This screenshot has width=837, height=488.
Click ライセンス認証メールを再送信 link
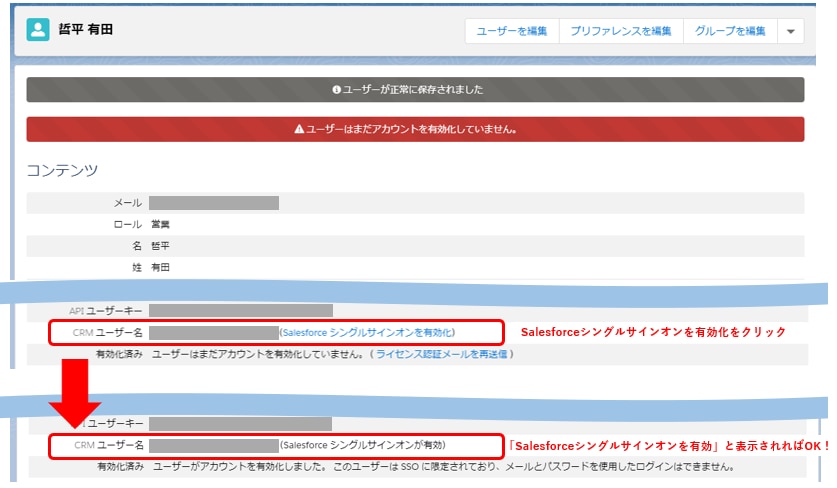[441, 354]
